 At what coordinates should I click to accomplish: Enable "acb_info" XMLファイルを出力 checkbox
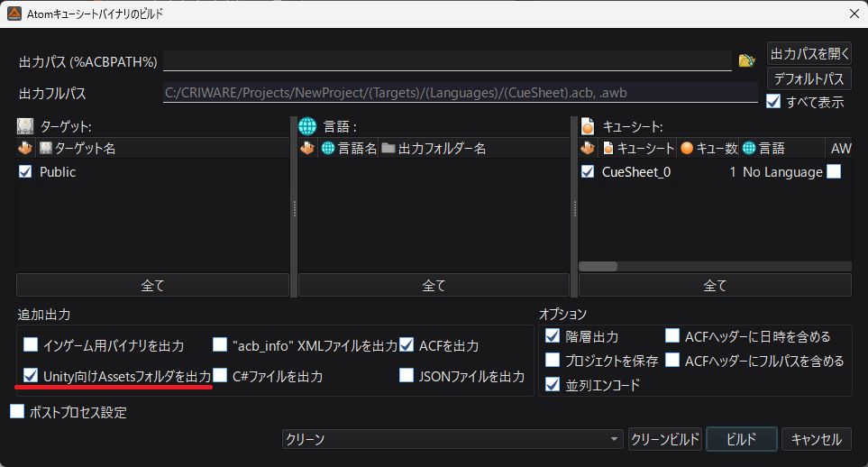click(220, 344)
